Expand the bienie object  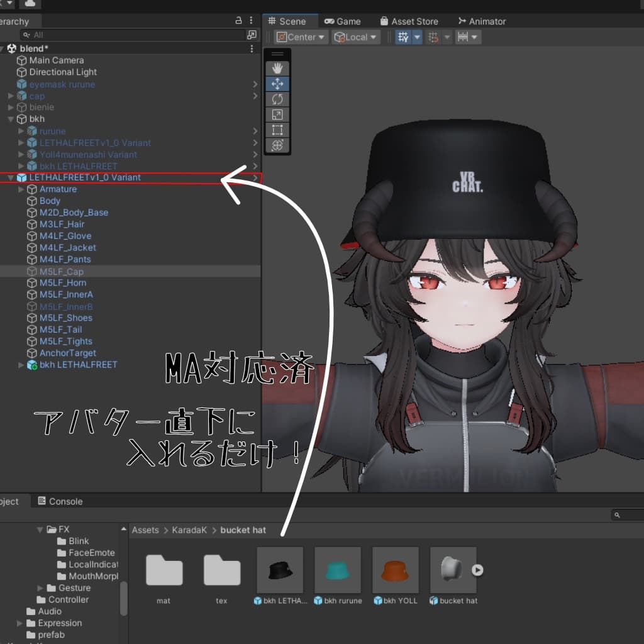click(11, 107)
